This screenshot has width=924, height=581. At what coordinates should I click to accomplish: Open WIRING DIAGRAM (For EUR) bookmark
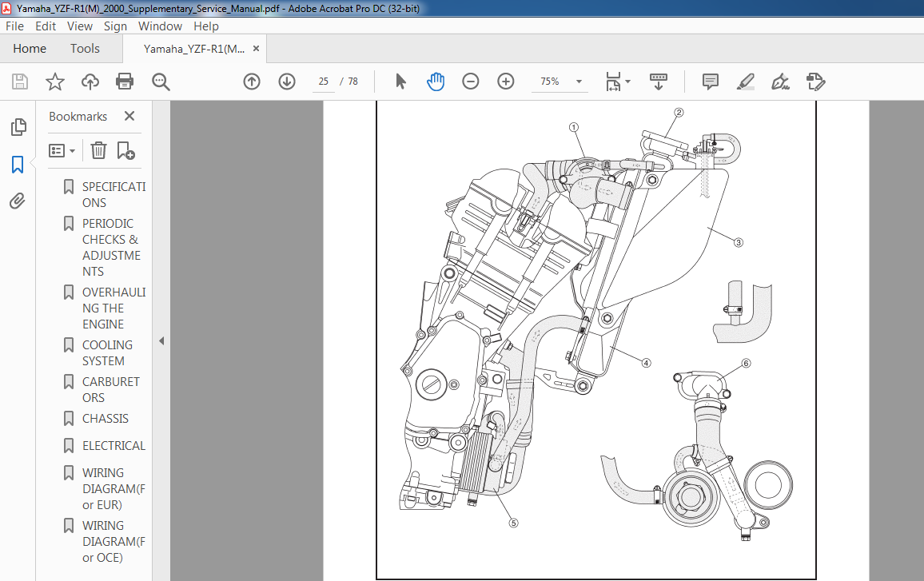pos(114,488)
